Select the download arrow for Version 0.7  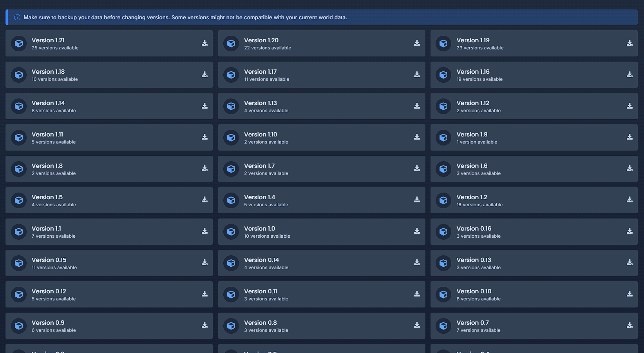click(630, 325)
